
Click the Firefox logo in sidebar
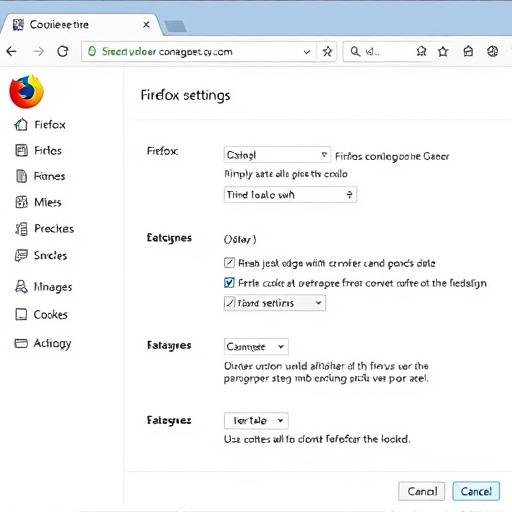[x=26, y=91]
